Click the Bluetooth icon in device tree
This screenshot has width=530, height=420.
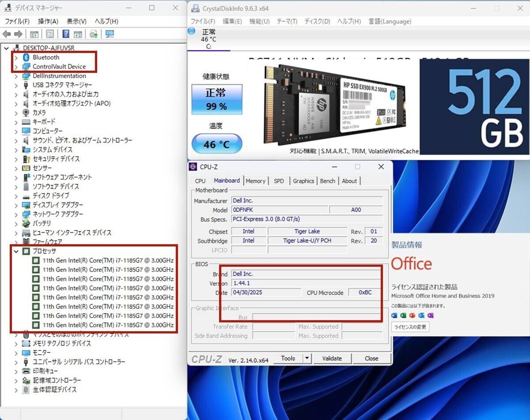[26, 57]
